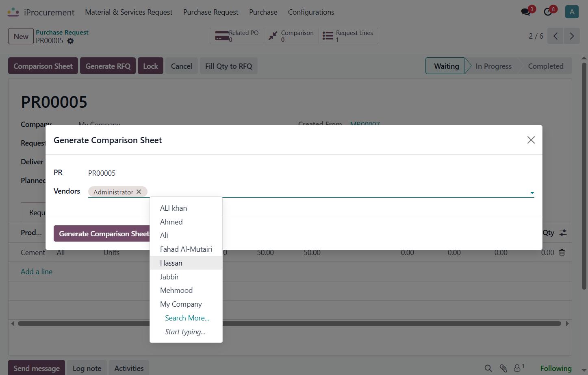Close the Generate Comparison Sheet dialog
Image resolution: width=588 pixels, height=375 pixels.
tap(531, 140)
